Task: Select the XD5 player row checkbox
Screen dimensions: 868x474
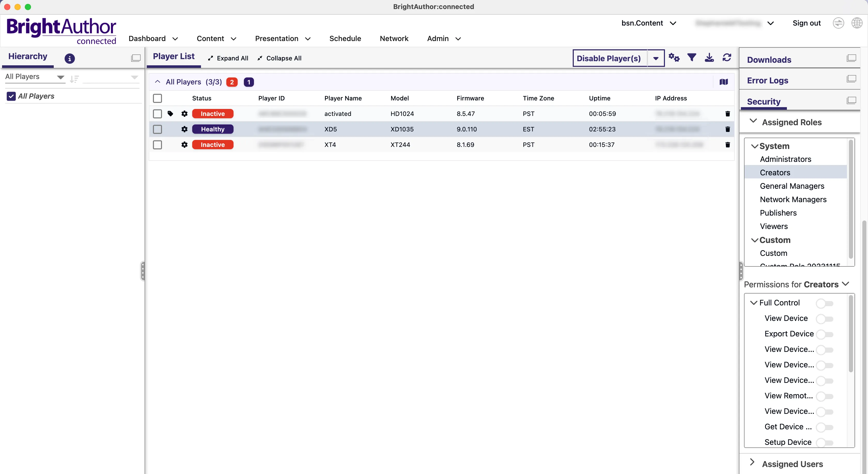Action: (157, 129)
